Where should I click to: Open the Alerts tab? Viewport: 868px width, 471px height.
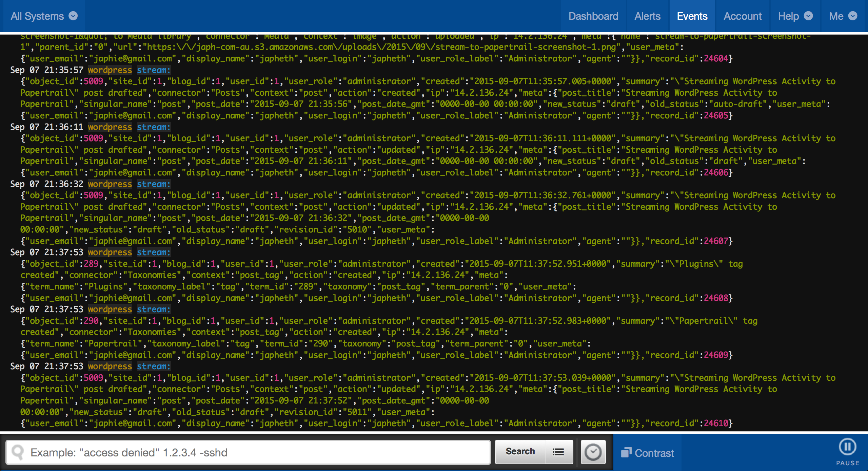click(x=647, y=16)
